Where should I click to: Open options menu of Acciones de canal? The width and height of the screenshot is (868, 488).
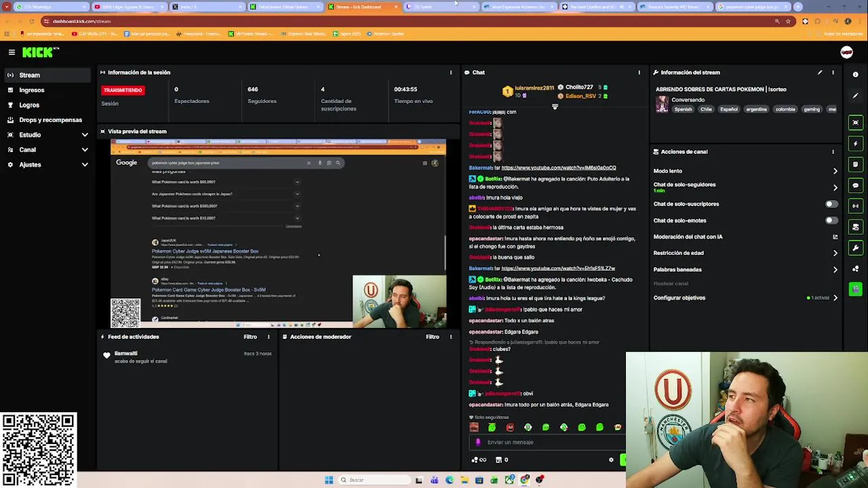pyautogui.click(x=833, y=152)
